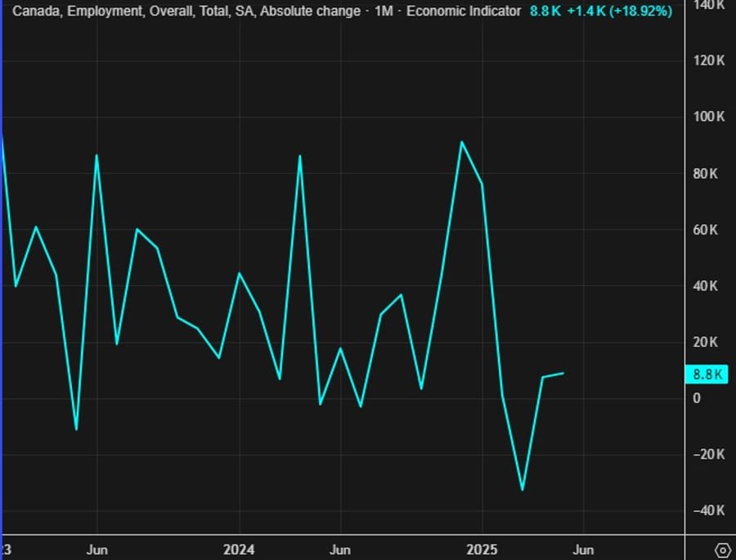This screenshot has height=560, width=736.
Task: Open chart settings hexagon icon
Action: click(x=722, y=549)
